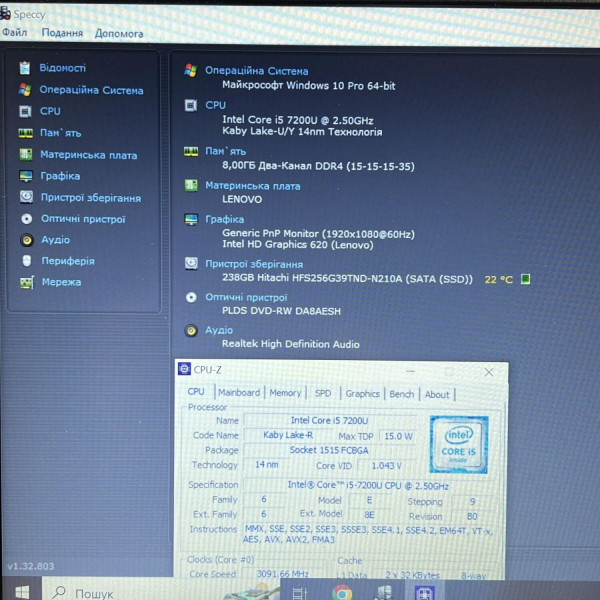Click the 1.043 V Core VID value
The width and height of the screenshot is (600, 600).
(x=386, y=466)
